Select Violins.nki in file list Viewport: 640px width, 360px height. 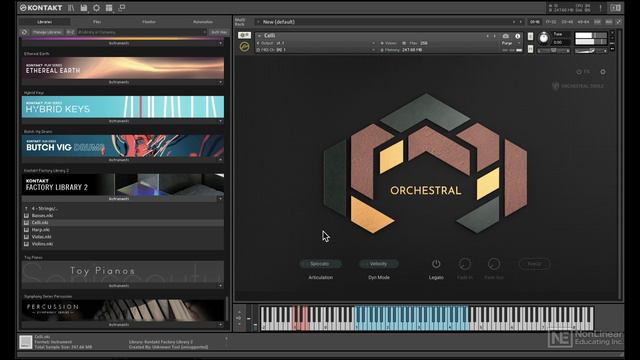pyautogui.click(x=122, y=244)
